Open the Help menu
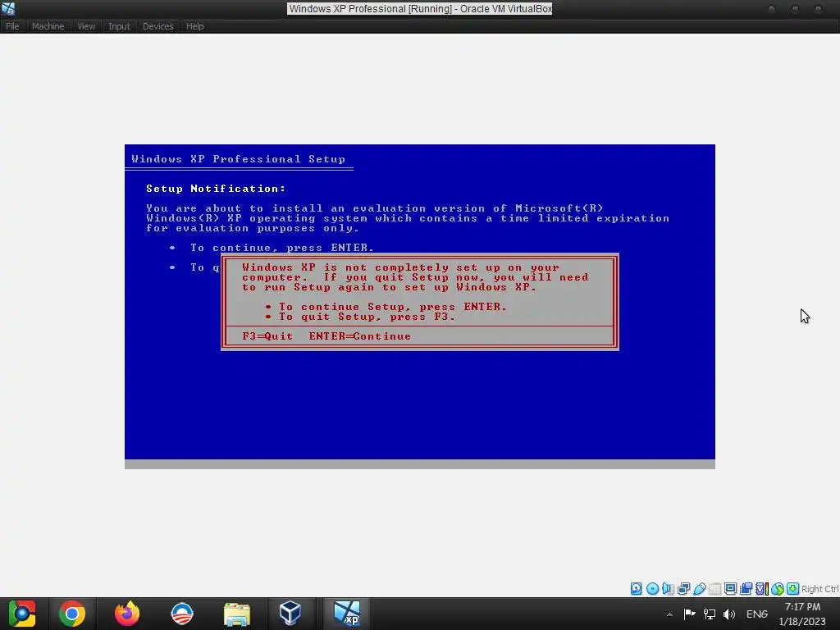Screen dimensions: 840x630 (194, 26)
